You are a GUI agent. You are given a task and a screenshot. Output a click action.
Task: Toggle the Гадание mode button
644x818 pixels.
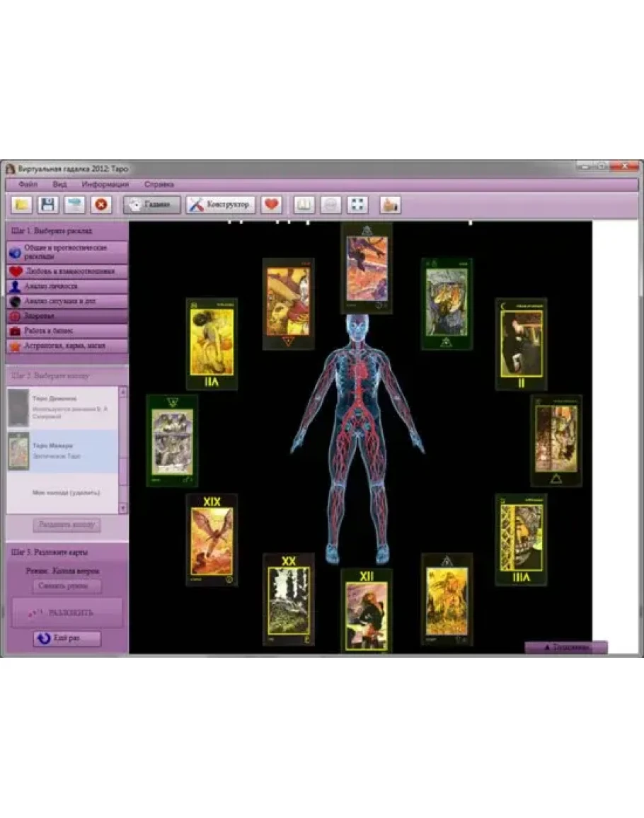152,205
